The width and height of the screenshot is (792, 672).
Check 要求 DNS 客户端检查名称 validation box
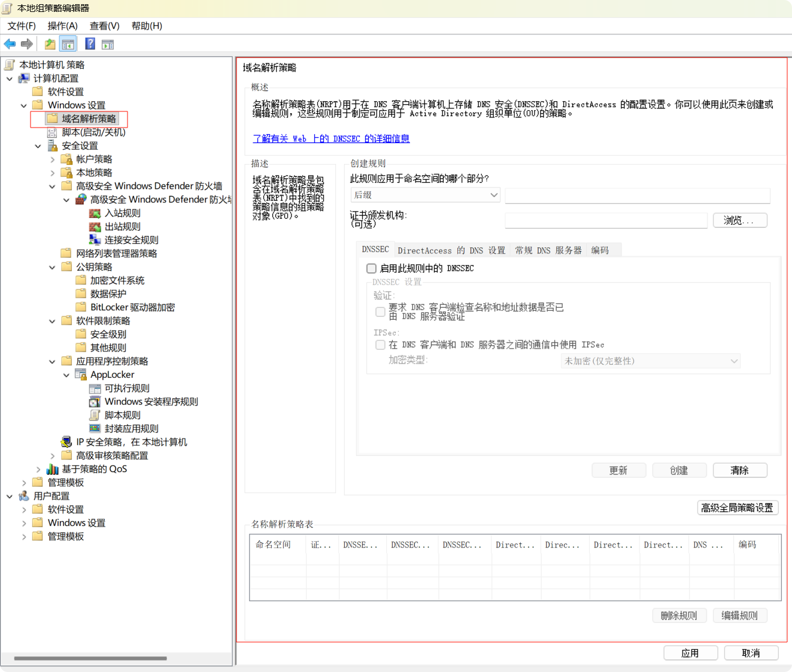click(x=380, y=311)
